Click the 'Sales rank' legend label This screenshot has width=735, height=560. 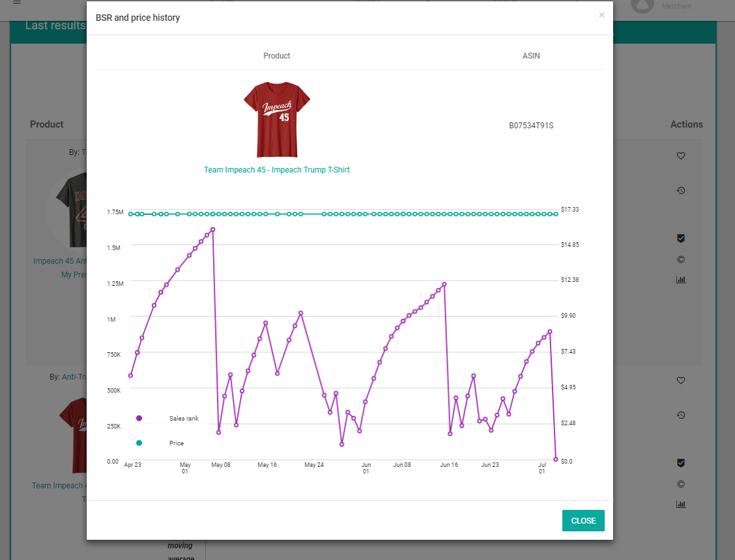tap(184, 419)
